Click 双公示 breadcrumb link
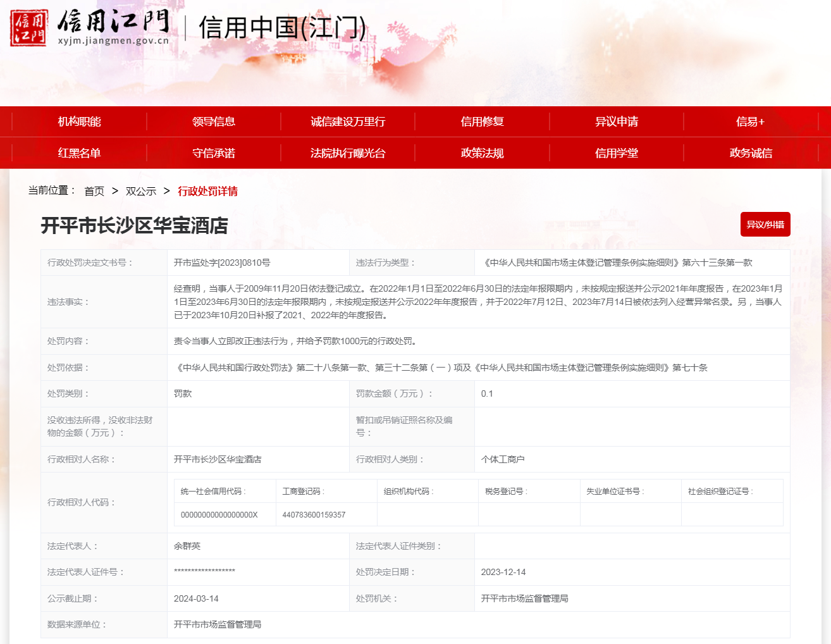The width and height of the screenshot is (831, 644). 141,191
